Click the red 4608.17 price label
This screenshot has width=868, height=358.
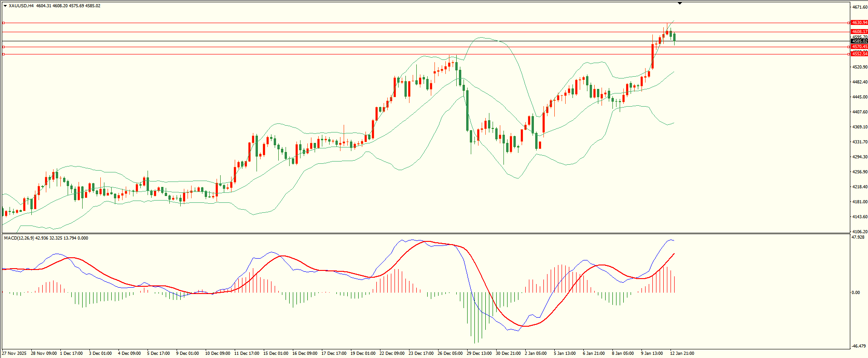click(859, 32)
